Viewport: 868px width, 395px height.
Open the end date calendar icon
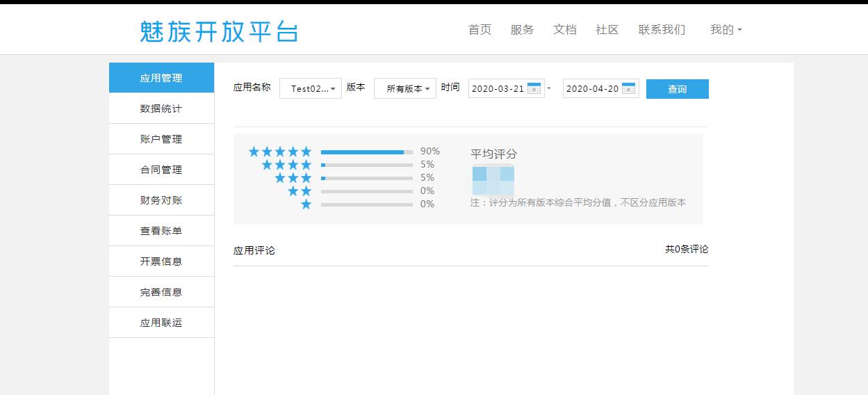pyautogui.click(x=628, y=88)
